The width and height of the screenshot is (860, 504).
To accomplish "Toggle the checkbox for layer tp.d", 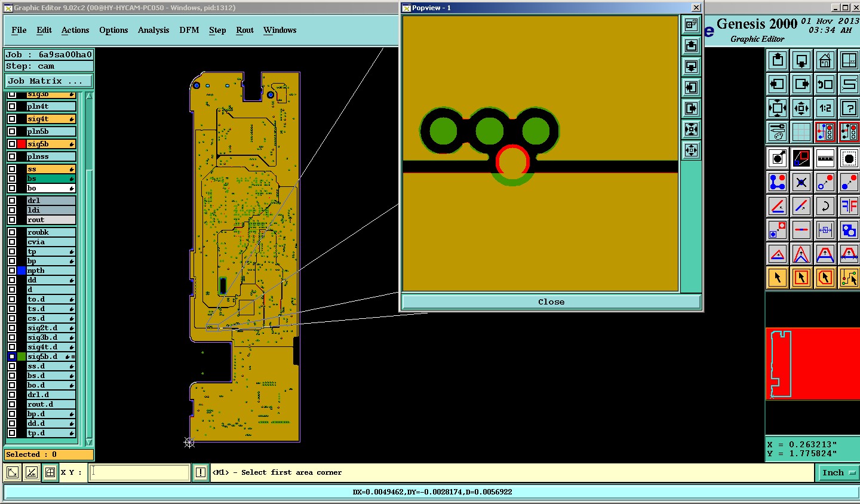I will [x=12, y=433].
